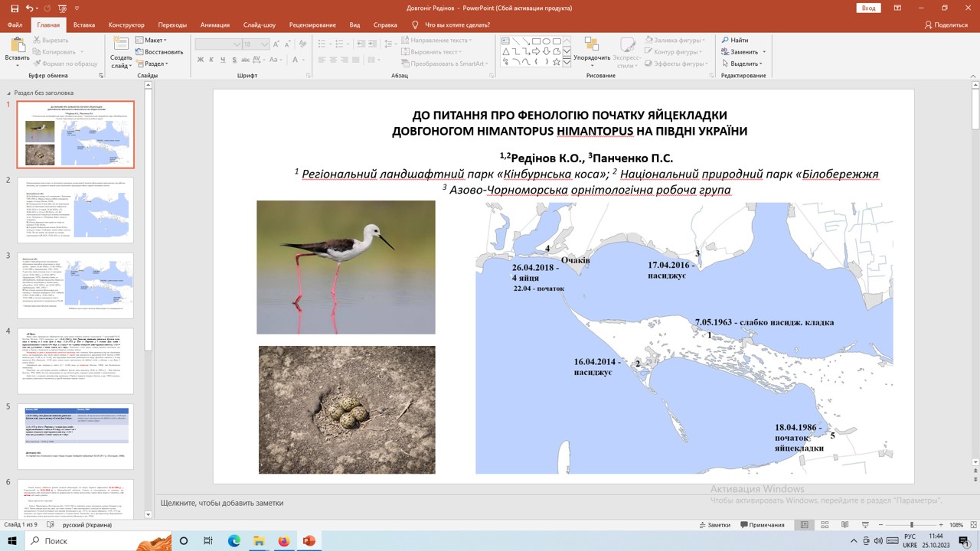Toggle Italic (К) formatting
Screen dimensions: 980x551
click(211, 60)
